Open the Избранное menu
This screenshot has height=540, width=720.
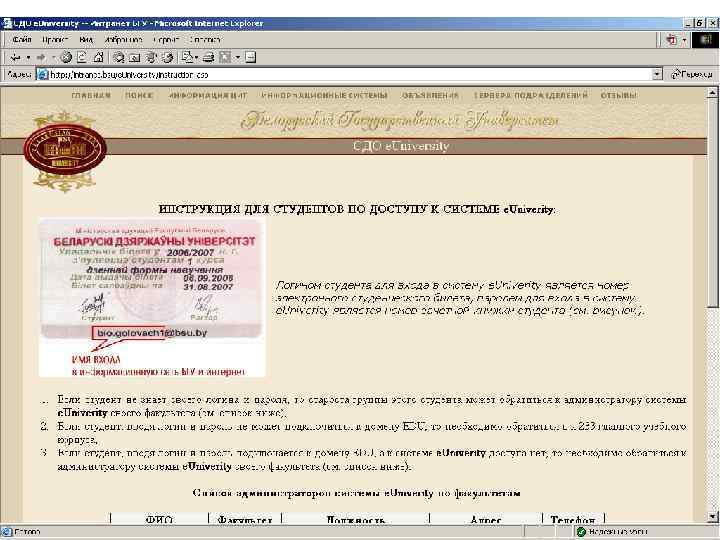[123, 40]
